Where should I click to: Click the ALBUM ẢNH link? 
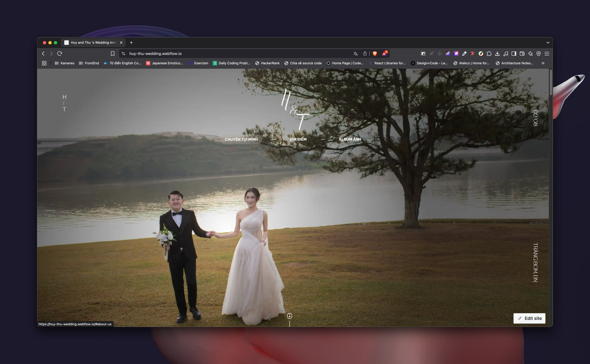coord(350,139)
